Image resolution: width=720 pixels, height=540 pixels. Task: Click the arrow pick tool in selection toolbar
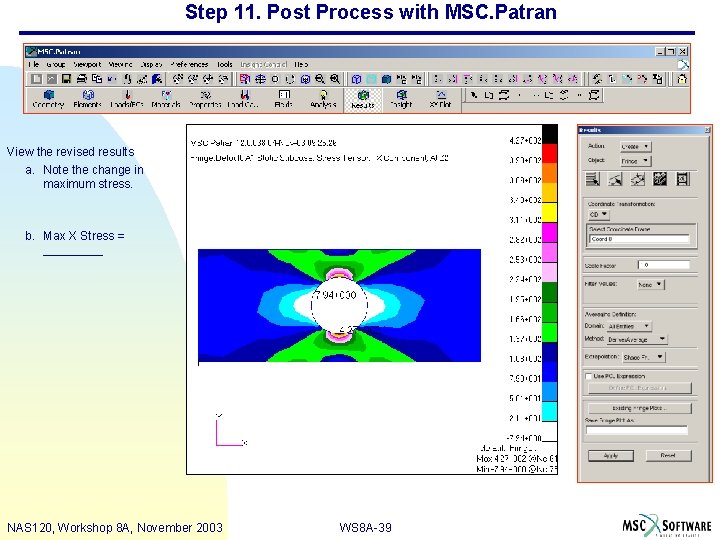click(x=473, y=95)
